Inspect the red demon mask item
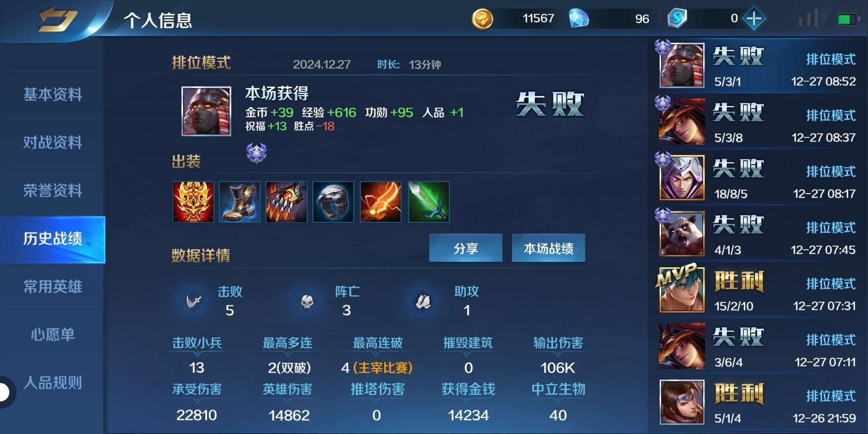Image resolution: width=868 pixels, height=434 pixels. click(193, 202)
